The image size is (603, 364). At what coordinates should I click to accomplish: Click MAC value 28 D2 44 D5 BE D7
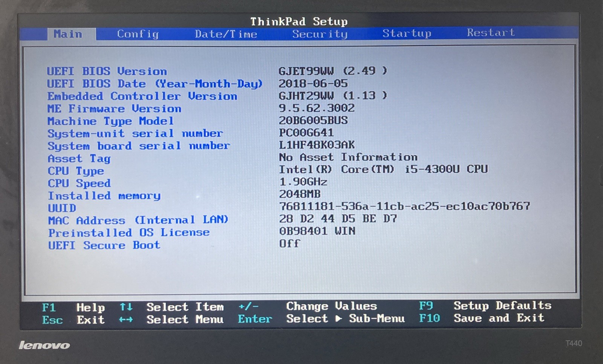click(338, 219)
